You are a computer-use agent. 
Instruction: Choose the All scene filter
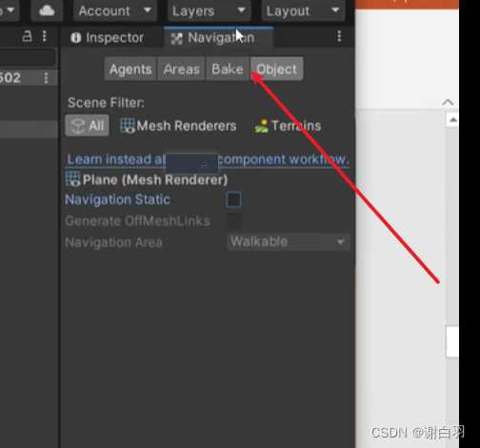(x=88, y=126)
